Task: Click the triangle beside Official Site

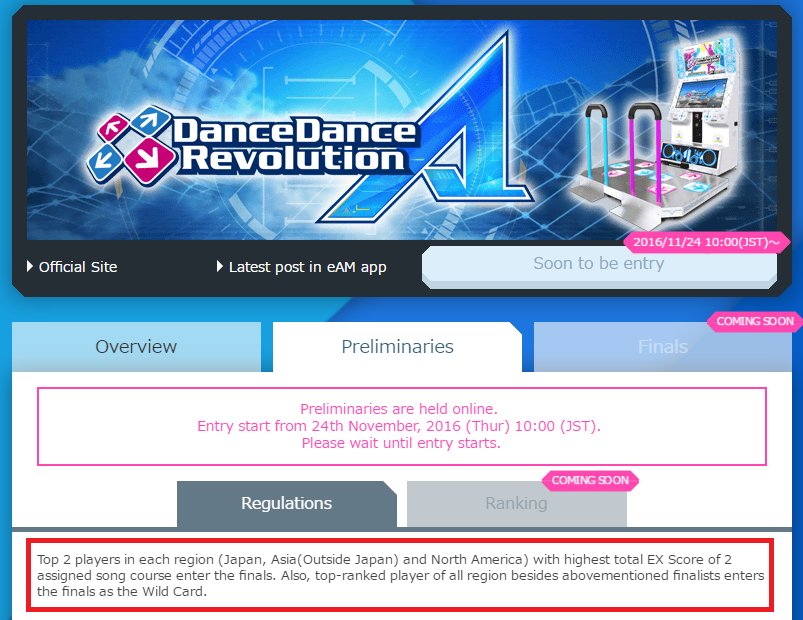Action: point(30,266)
